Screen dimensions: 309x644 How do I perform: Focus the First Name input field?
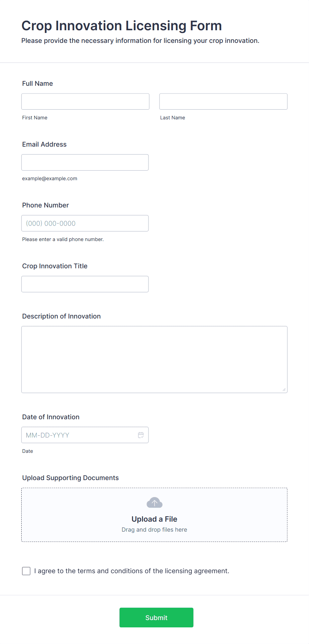pyautogui.click(x=85, y=101)
